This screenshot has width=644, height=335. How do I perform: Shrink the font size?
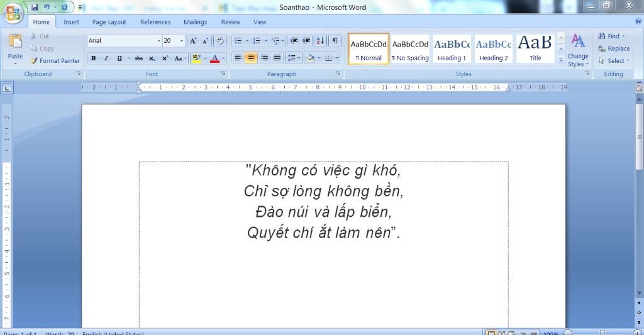point(206,41)
